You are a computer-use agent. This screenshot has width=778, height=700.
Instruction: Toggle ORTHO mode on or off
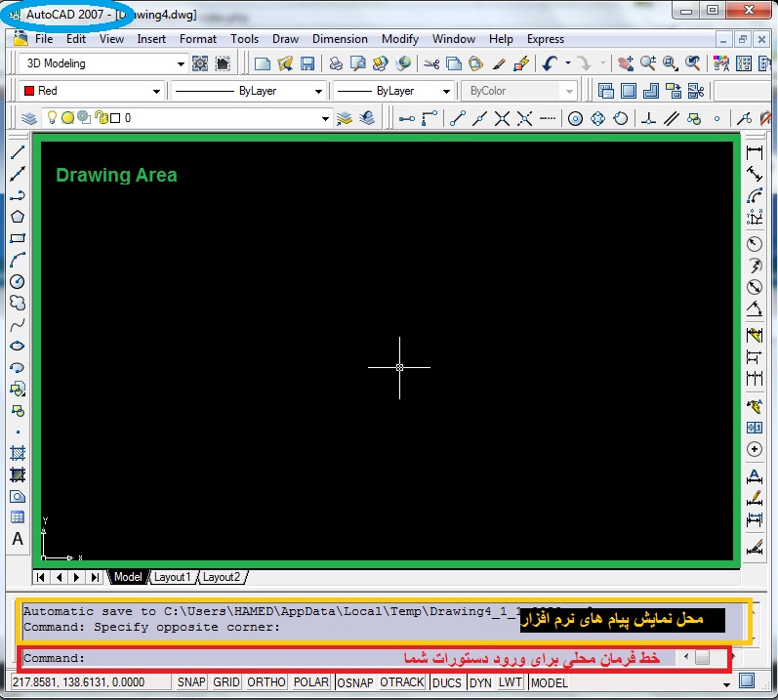[266, 682]
